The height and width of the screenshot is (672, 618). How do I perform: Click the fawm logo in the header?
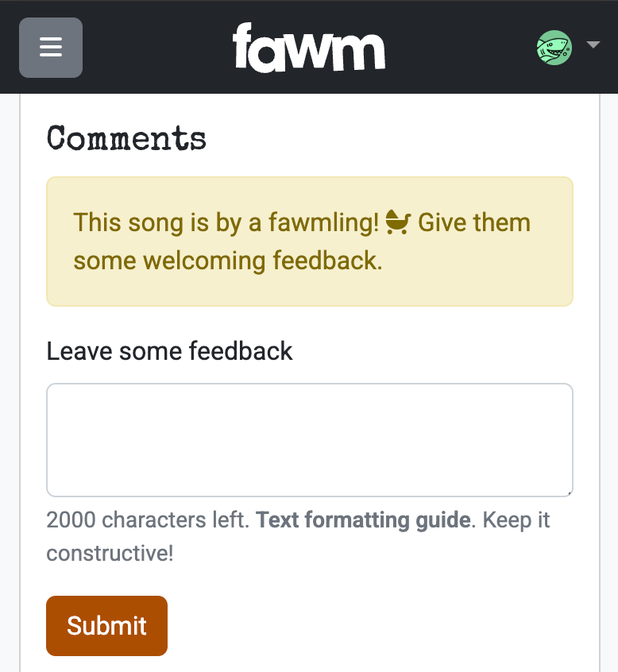pyautogui.click(x=309, y=48)
